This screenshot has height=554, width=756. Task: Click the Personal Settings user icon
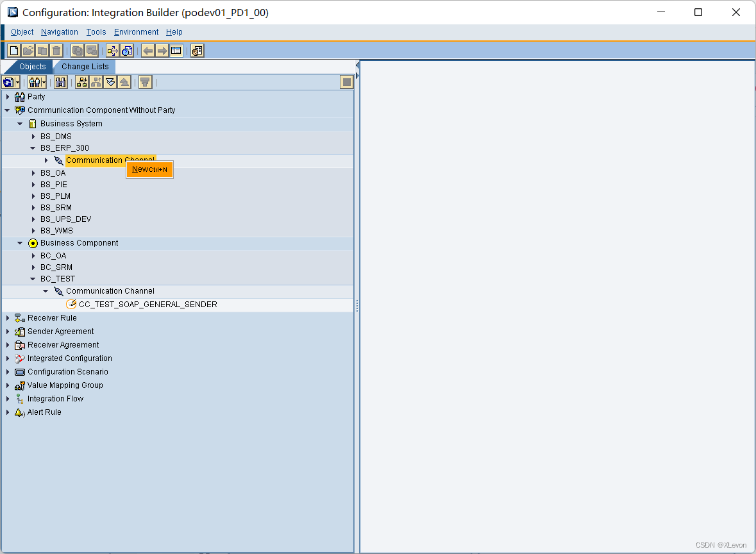(197, 51)
